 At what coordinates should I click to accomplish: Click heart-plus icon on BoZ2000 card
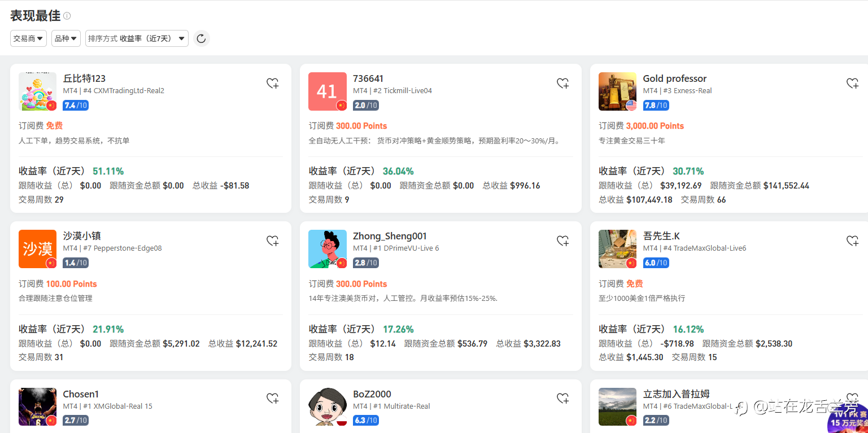(563, 399)
